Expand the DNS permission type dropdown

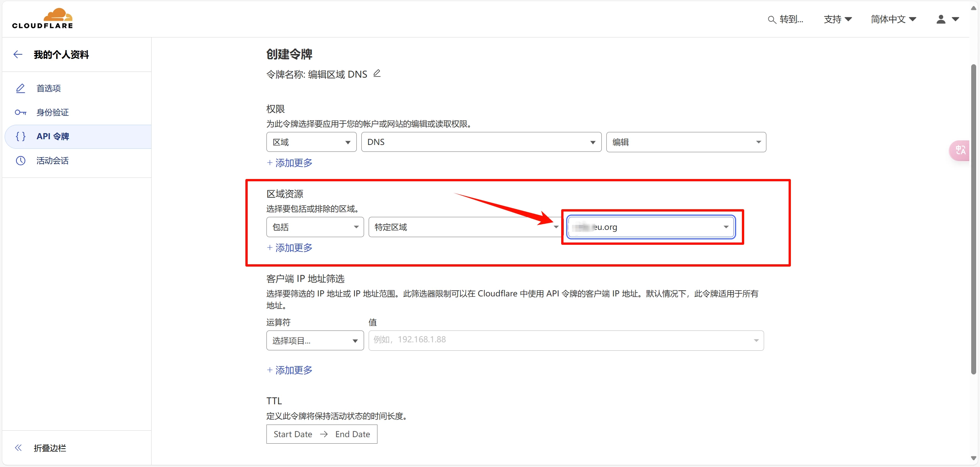click(x=481, y=142)
